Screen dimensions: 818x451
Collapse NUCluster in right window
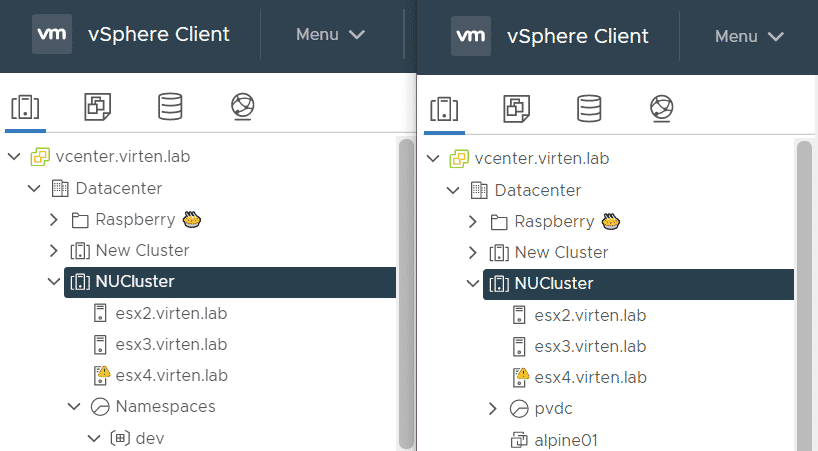(473, 284)
